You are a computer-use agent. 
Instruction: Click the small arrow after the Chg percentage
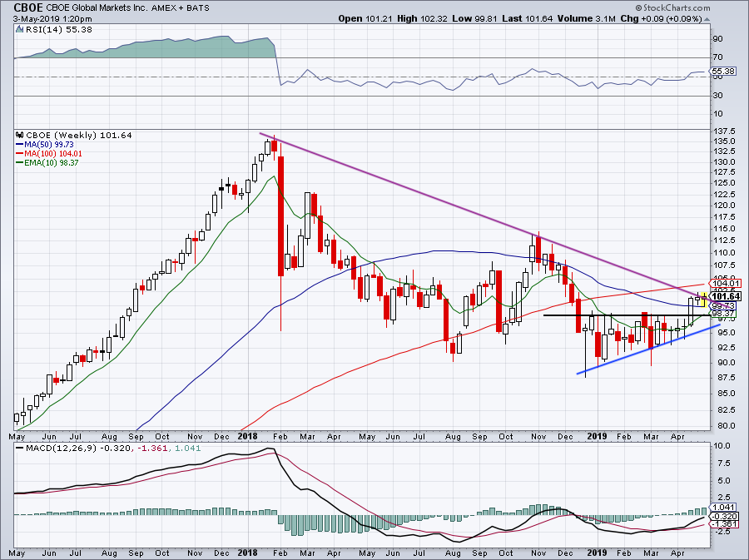pos(707,19)
